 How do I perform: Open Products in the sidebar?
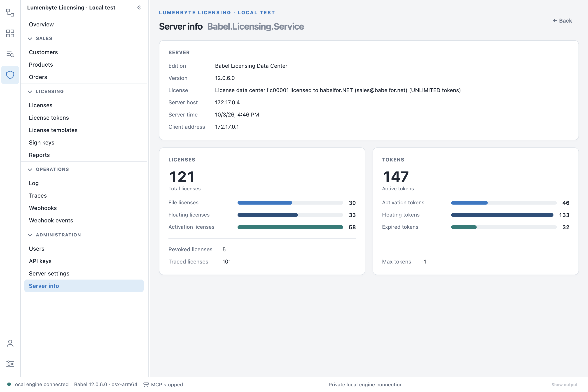tap(84, 65)
